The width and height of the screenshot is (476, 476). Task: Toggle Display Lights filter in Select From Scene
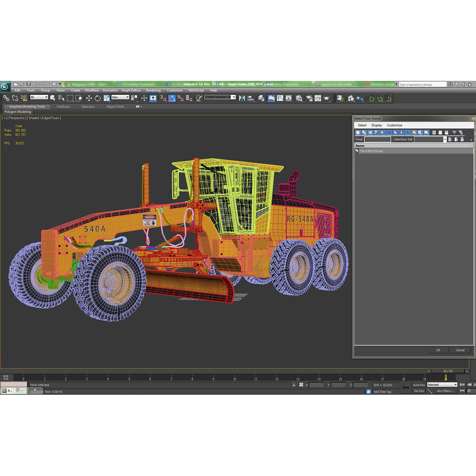tap(370, 132)
